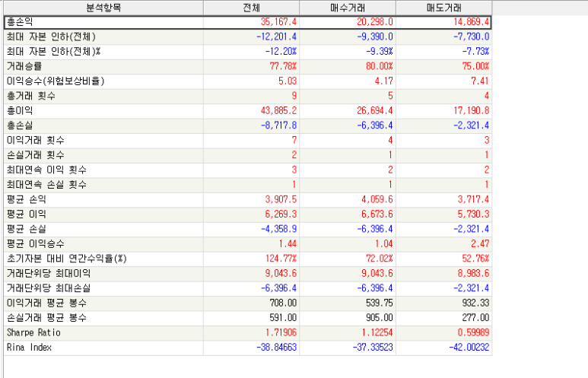Select the 총손익 row label
The height and width of the screenshot is (378, 588).
pyautogui.click(x=20, y=22)
